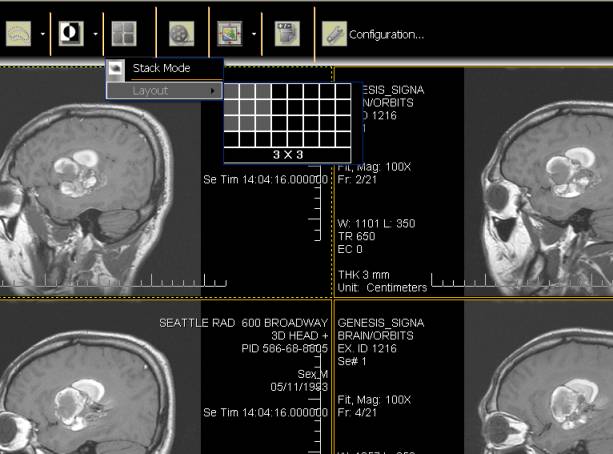Click the TR 650 overlay text
The image size is (613, 454).
[x=356, y=237]
